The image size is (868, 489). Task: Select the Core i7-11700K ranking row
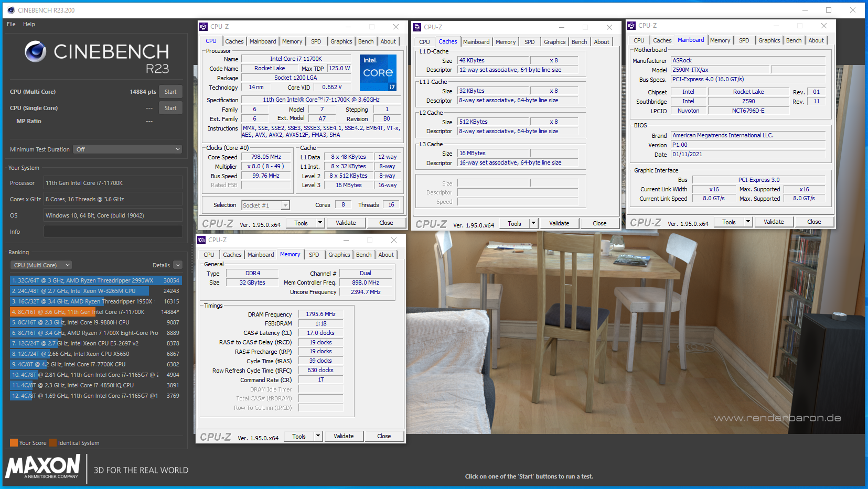(x=96, y=312)
